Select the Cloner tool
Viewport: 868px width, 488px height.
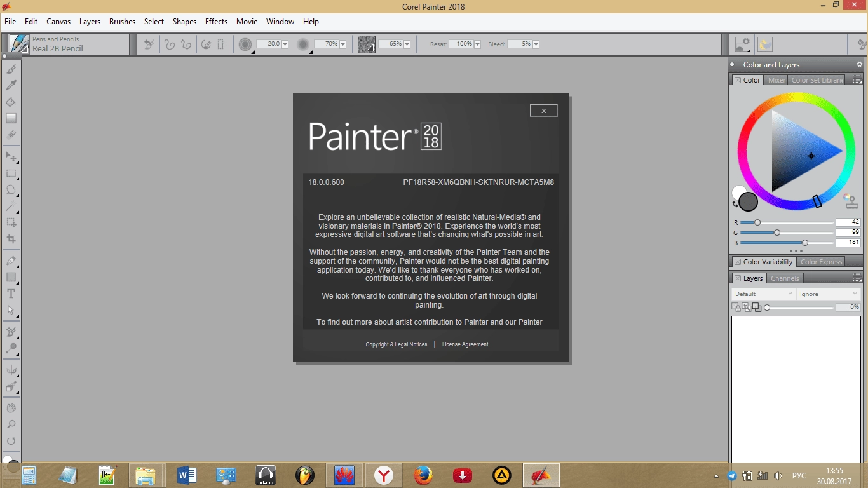[11, 332]
